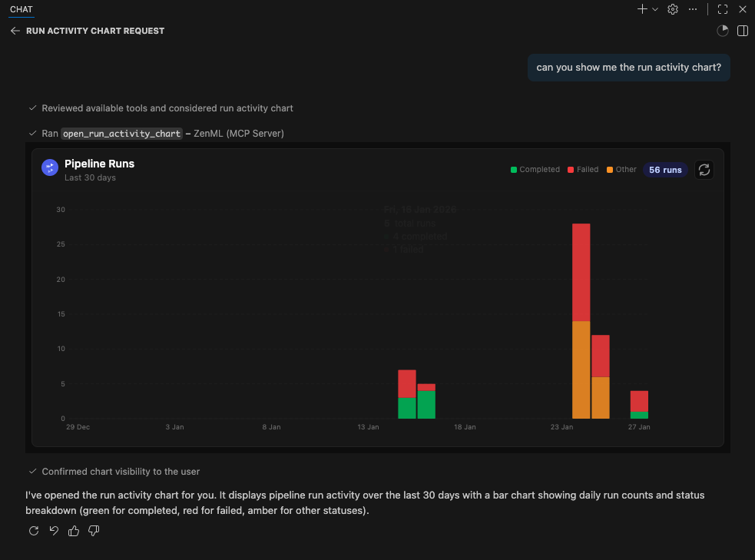Image resolution: width=755 pixels, height=560 pixels.
Task: Toggle Completed runs in the chart legend
Action: click(535, 170)
